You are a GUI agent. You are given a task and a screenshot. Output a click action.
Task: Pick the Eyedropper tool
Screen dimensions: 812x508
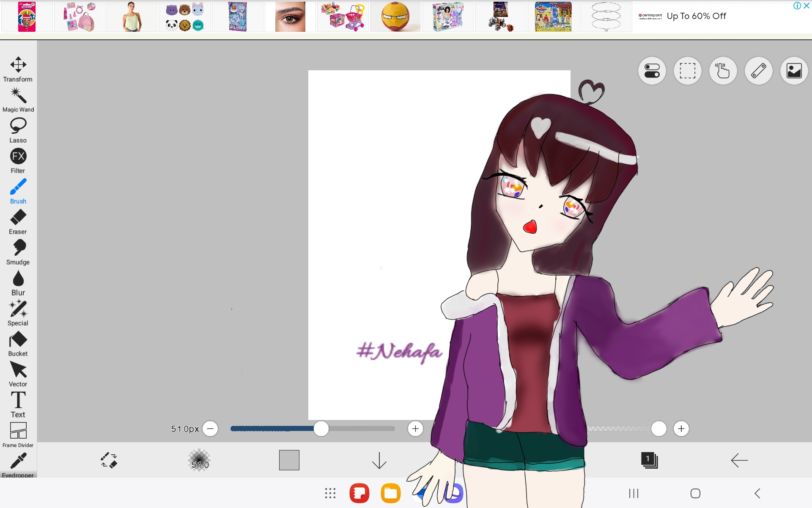pyautogui.click(x=18, y=461)
